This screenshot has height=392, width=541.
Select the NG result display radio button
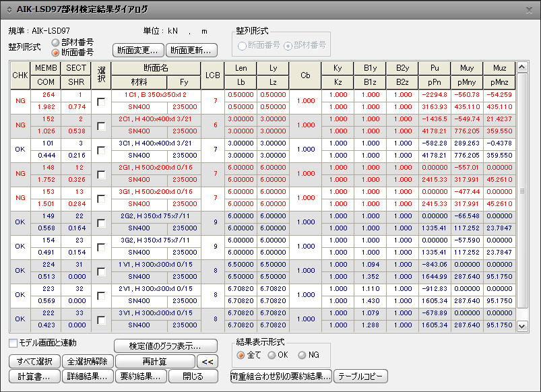pyautogui.click(x=302, y=355)
